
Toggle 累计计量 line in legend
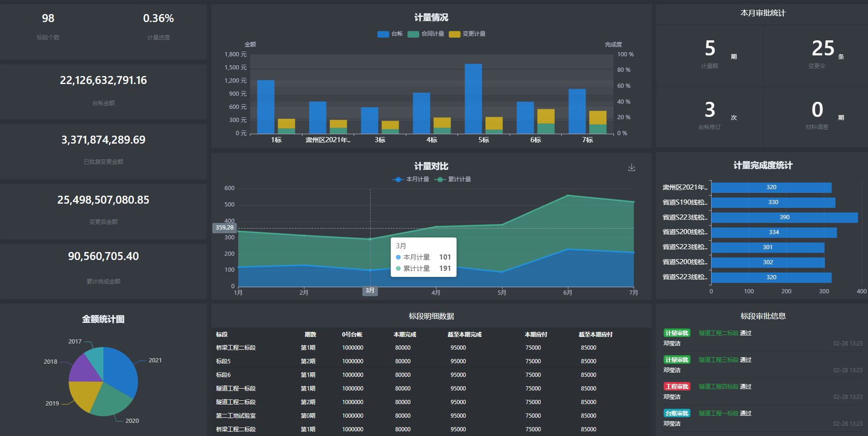[x=453, y=179]
